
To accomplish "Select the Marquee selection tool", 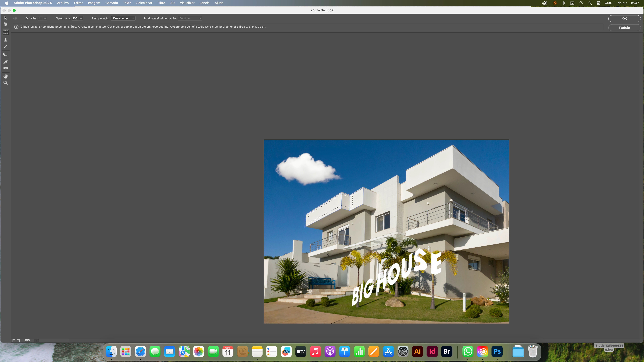I will click(x=6, y=32).
